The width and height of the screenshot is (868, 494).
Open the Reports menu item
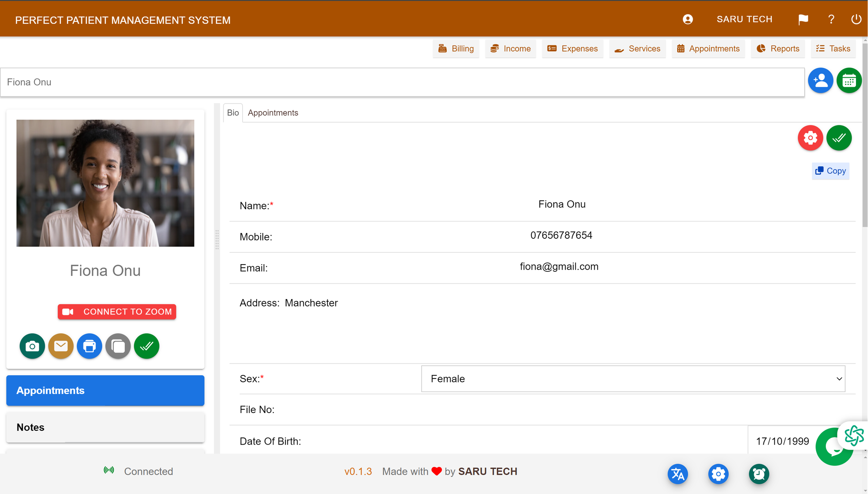778,49
